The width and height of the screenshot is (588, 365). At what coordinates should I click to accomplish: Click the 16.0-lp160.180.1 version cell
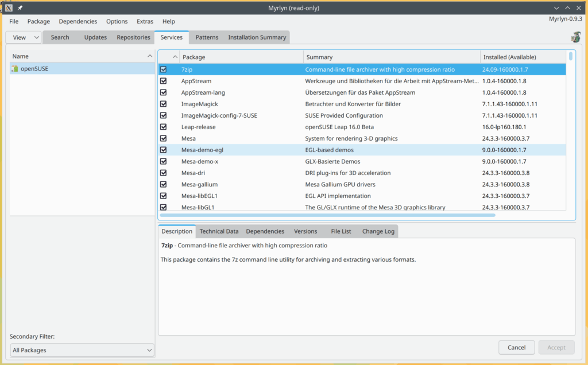click(504, 127)
